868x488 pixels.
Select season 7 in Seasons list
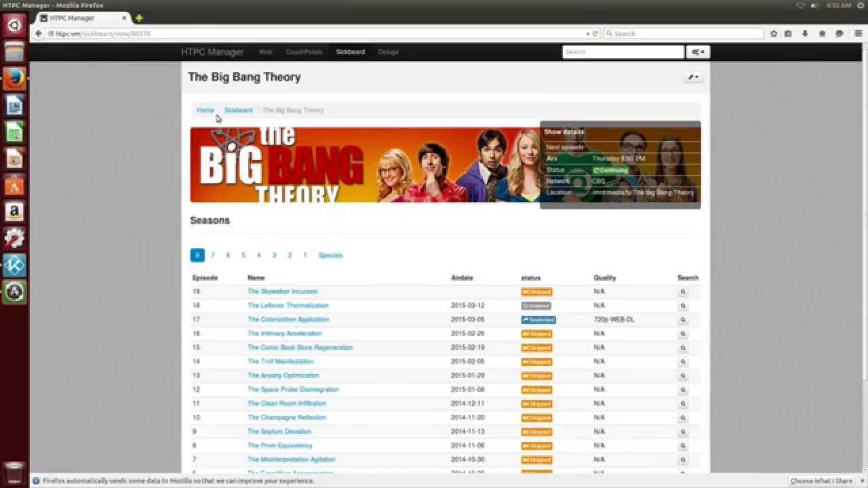[x=213, y=256]
